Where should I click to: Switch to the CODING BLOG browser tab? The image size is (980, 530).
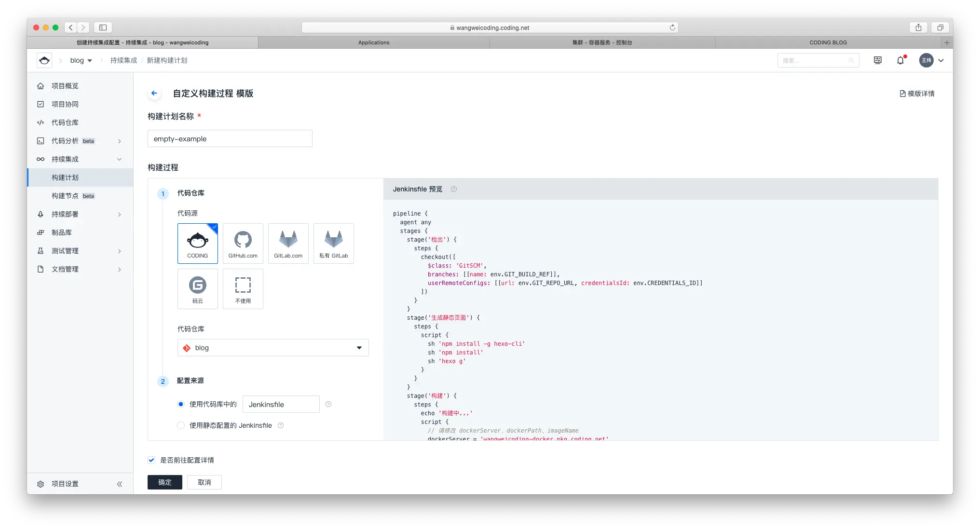(x=828, y=42)
